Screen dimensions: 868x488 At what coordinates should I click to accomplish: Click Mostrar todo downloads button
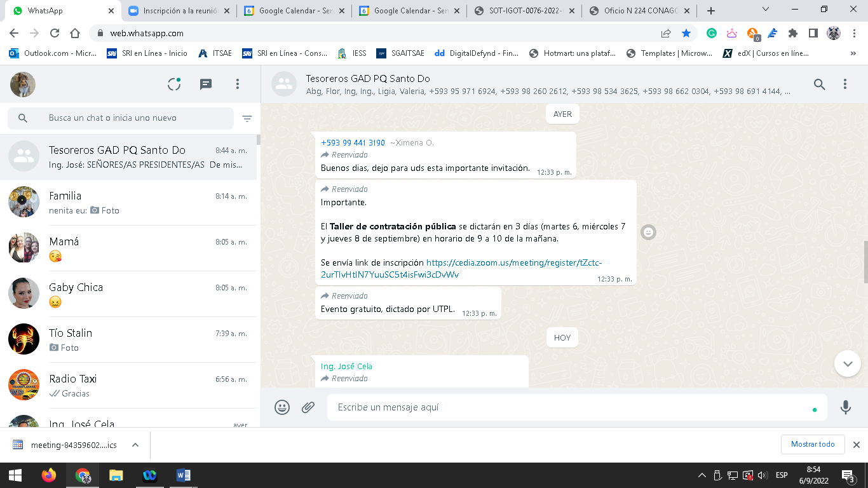813,444
